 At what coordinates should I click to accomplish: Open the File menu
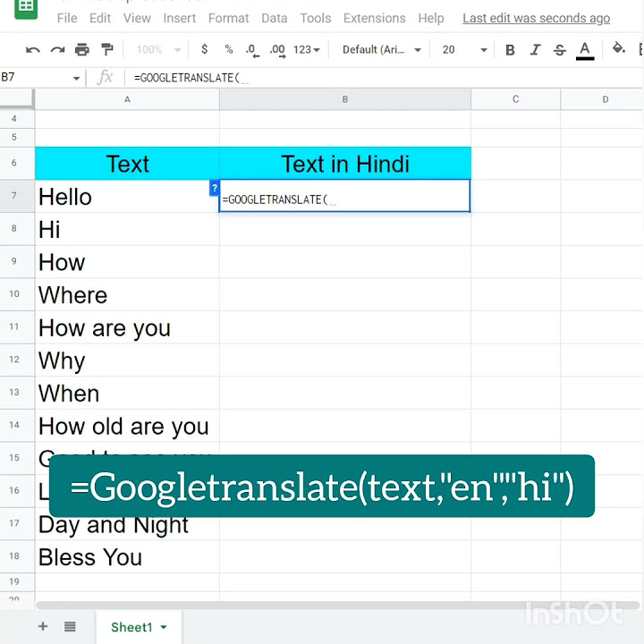[x=67, y=18]
